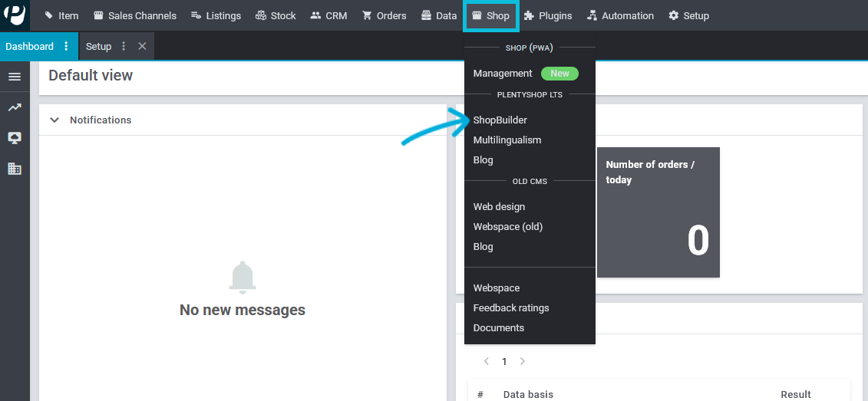Select Multilingualism menu entry
Image resolution: width=868 pixels, height=401 pixels.
pyautogui.click(x=507, y=140)
